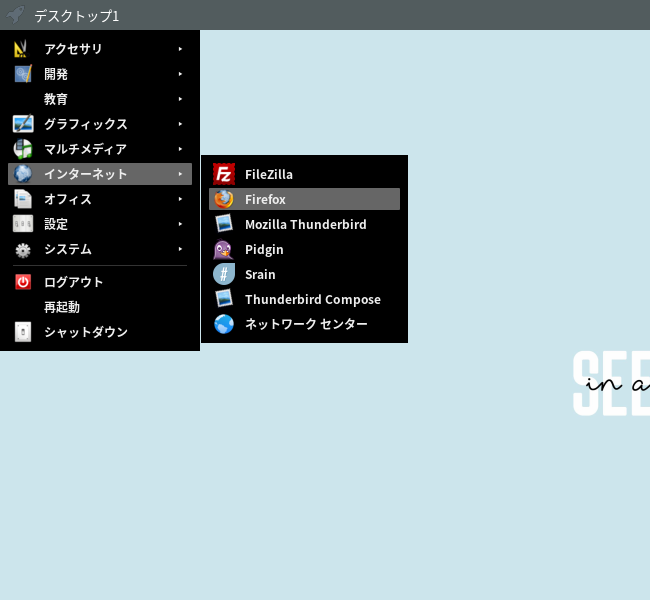Open the 設定 menu entry

pyautogui.click(x=100, y=224)
